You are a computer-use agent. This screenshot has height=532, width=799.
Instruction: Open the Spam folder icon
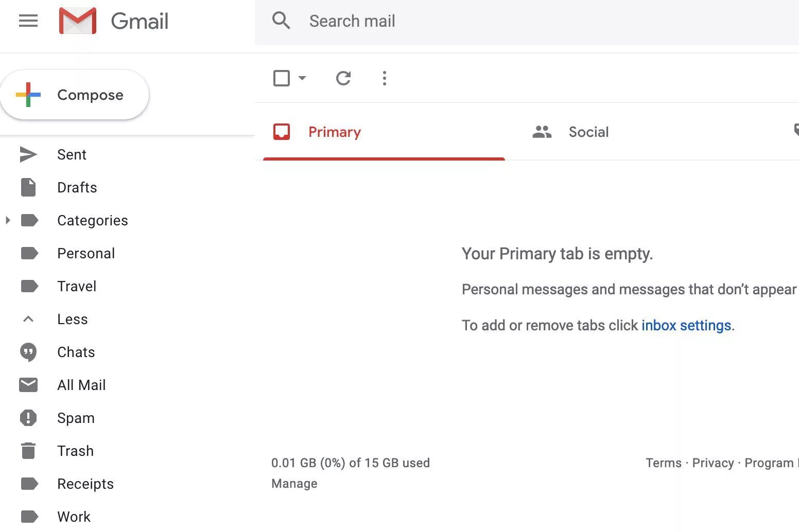coord(28,418)
